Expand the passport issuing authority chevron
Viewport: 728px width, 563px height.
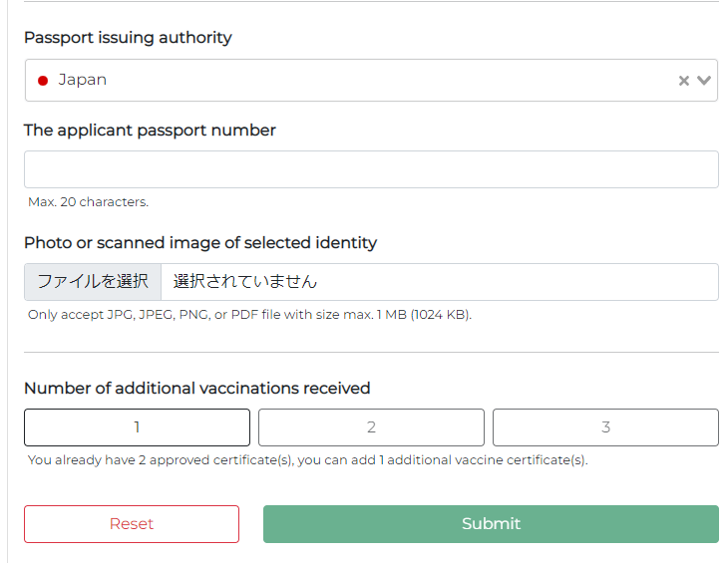[704, 81]
